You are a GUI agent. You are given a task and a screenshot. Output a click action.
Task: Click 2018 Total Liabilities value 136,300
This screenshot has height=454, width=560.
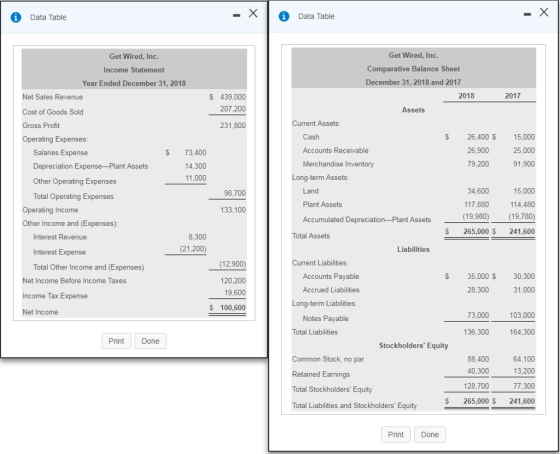pyautogui.click(x=476, y=332)
